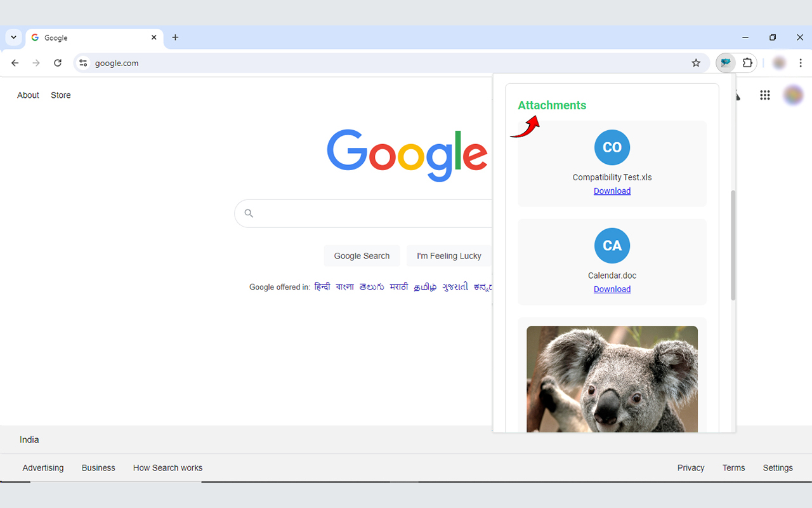This screenshot has height=508, width=812.
Task: Open the tab search chevron
Action: 13,37
